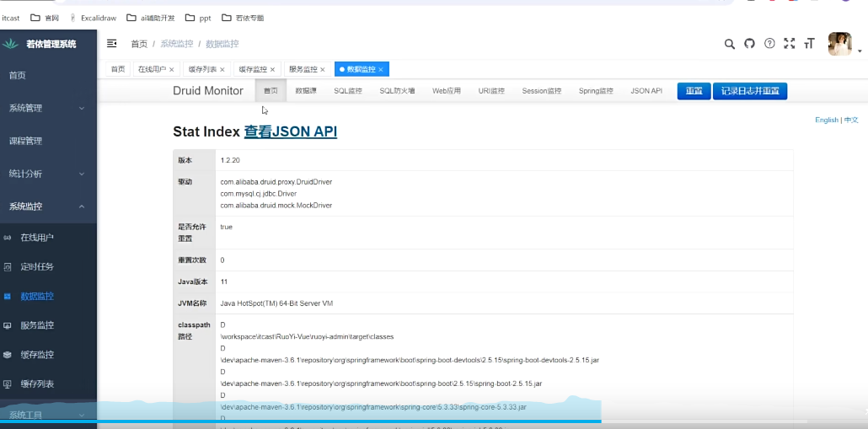The image size is (868, 429).
Task: Open Druid 首页 nav item
Action: click(271, 91)
